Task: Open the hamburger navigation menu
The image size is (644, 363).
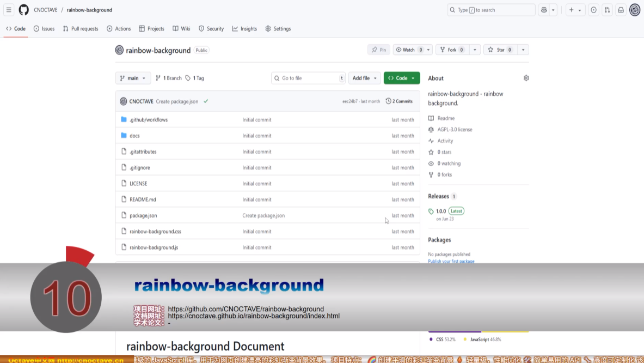Action: coord(9,10)
